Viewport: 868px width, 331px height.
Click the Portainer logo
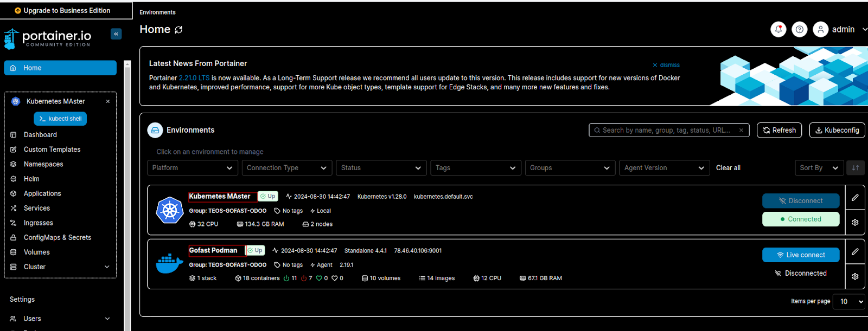[48, 38]
